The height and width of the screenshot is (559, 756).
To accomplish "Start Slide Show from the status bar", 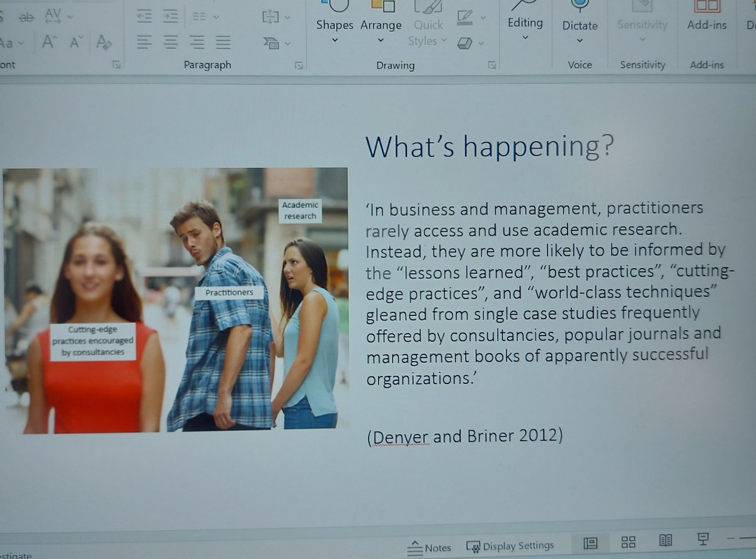I will [x=703, y=538].
